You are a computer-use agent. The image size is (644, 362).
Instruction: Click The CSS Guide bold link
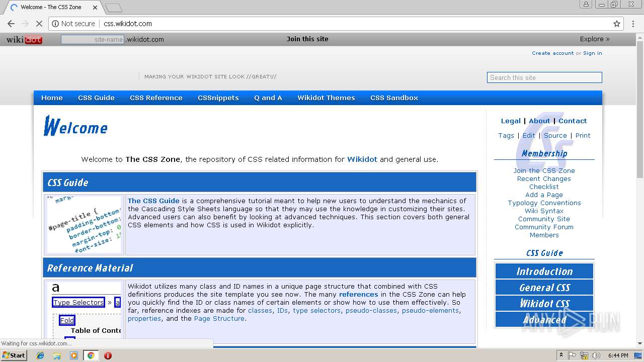[x=153, y=201]
